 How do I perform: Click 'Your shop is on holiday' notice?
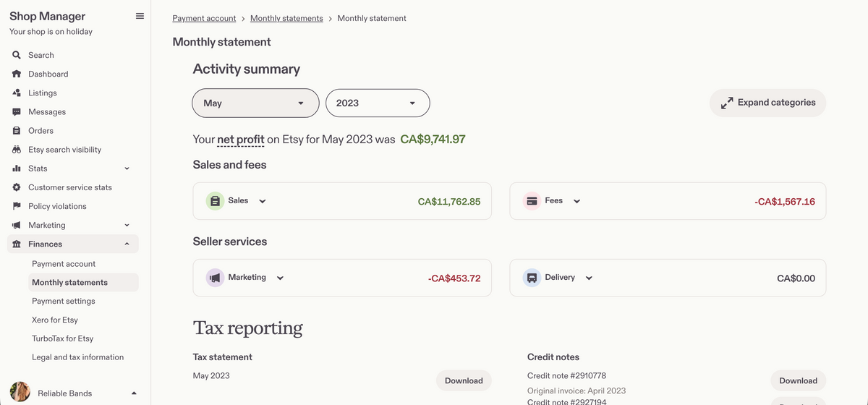(51, 32)
